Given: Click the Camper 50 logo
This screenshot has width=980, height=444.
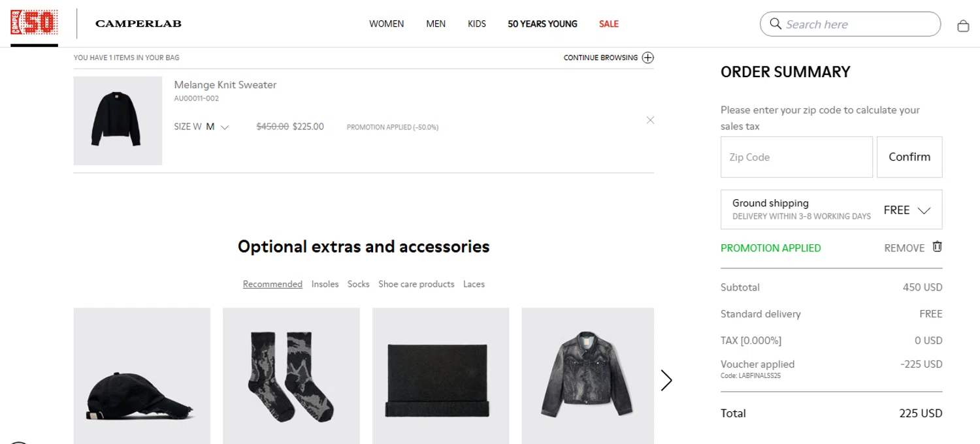Looking at the screenshot, I should tap(34, 24).
